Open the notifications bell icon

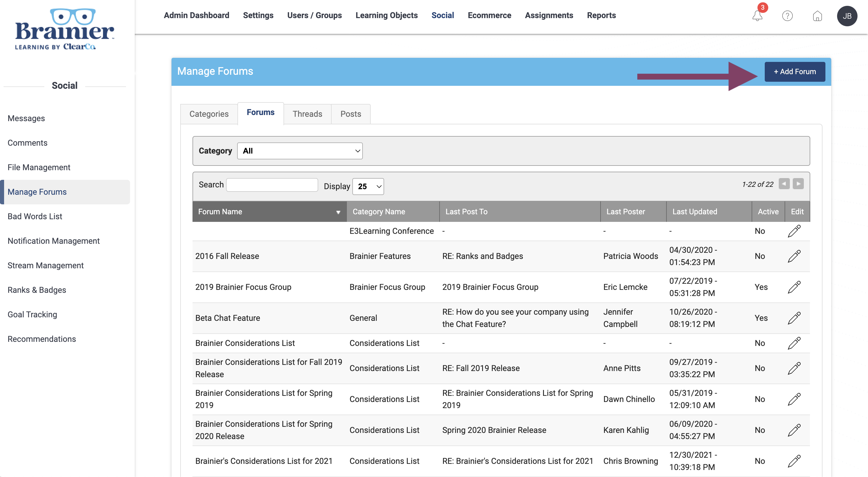tap(757, 15)
